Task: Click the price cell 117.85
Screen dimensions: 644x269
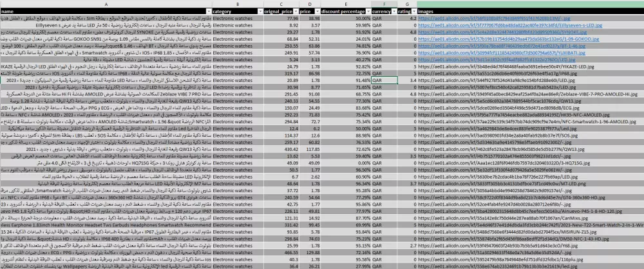Action: 310,149
